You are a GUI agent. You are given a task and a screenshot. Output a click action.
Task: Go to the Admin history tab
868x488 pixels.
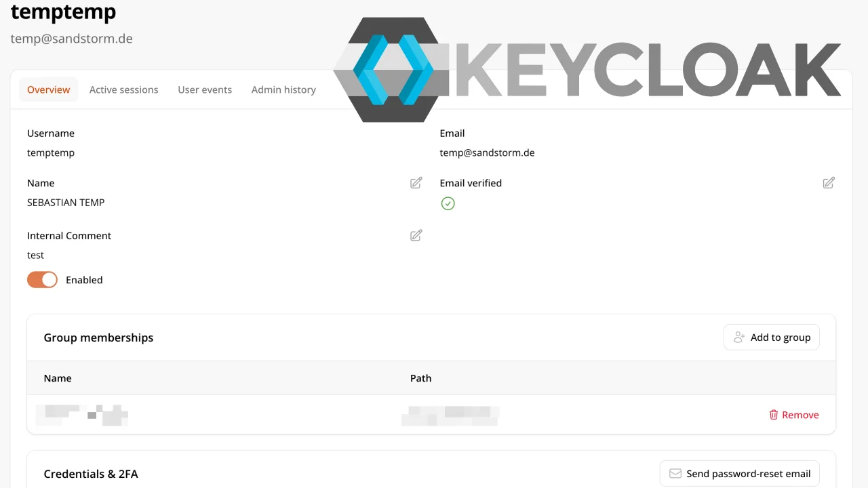(283, 89)
